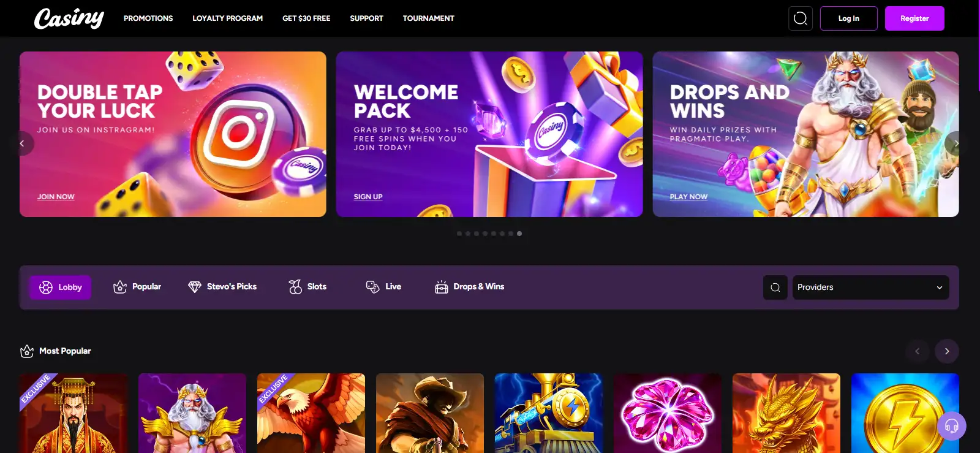Click the Play Now link
This screenshot has width=980, height=453.
point(688,197)
